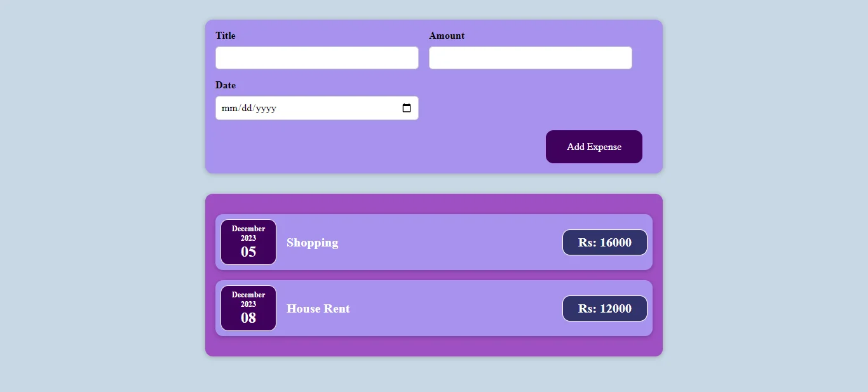The image size is (868, 392).
Task: Click the mm/dd/yyyy date input
Action: [x=317, y=108]
